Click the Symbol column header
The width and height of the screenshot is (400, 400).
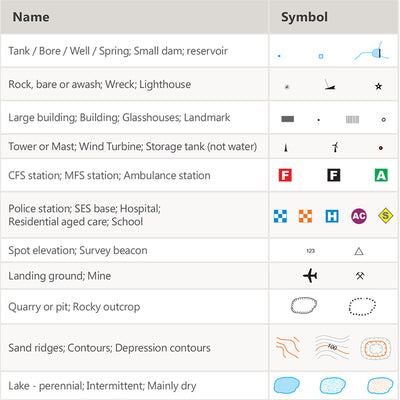[304, 17]
